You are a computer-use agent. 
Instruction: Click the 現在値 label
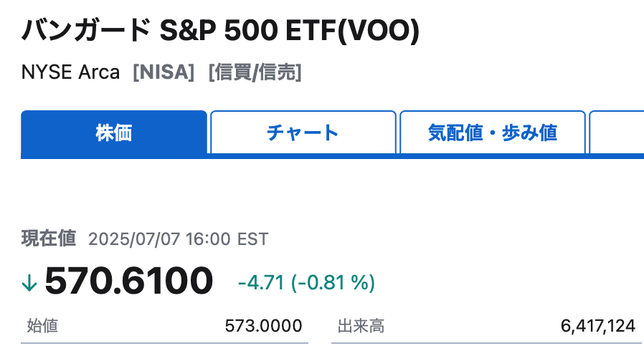pyautogui.click(x=49, y=239)
